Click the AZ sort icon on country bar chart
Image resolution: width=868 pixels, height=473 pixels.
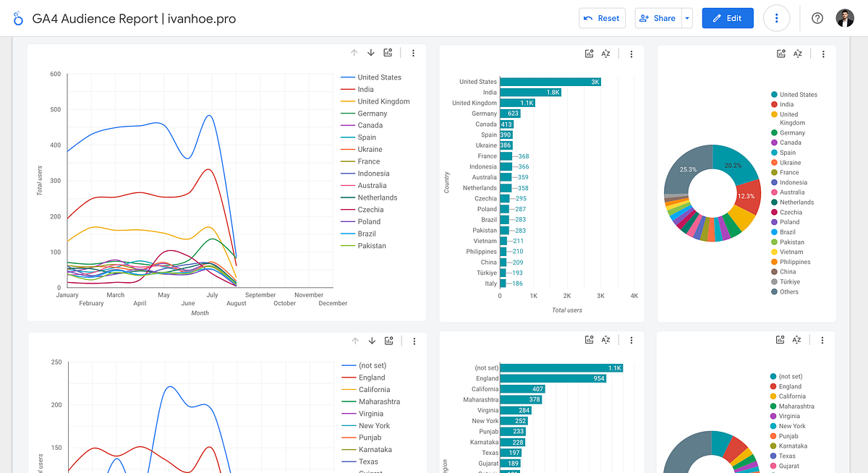[x=605, y=54]
